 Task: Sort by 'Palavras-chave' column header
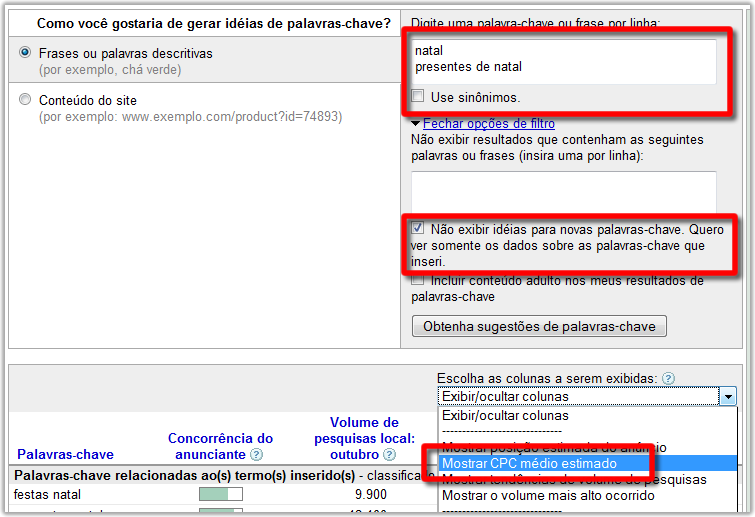(x=65, y=455)
